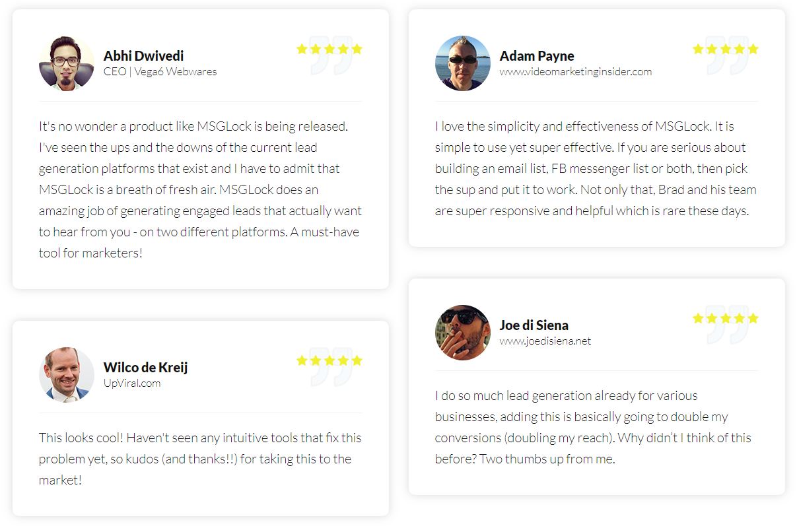Click Wilco de Kreij's profile picture

(67, 375)
